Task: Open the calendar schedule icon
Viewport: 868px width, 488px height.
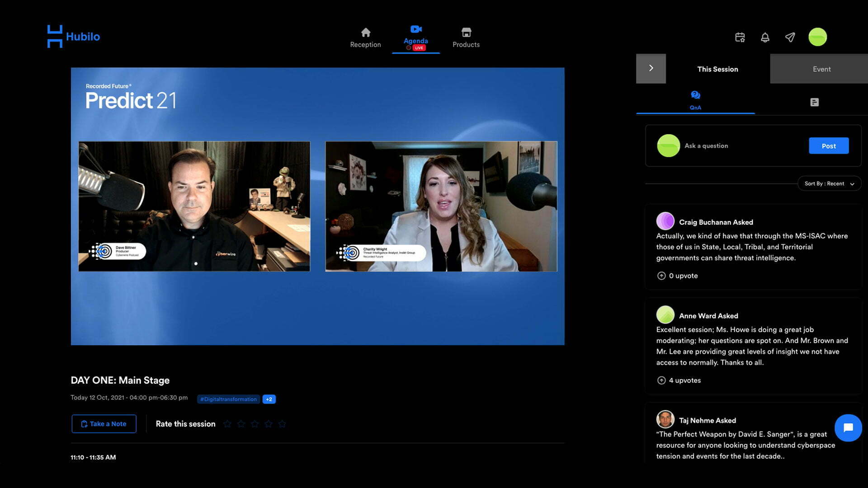Action: tap(740, 37)
